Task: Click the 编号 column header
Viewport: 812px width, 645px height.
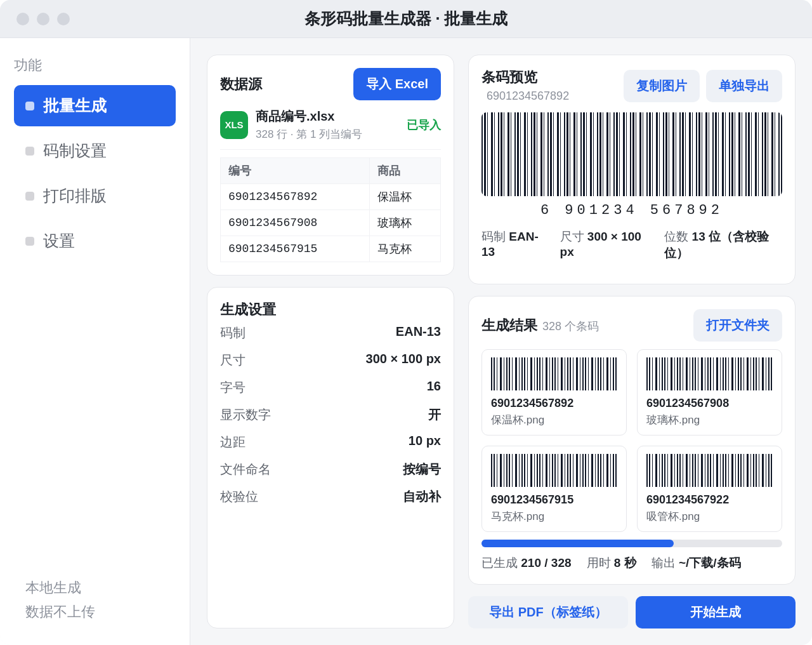Action: pos(295,171)
